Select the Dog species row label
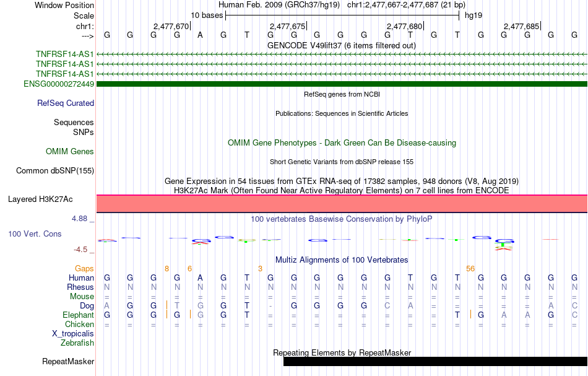588x376 pixels. pyautogui.click(x=87, y=306)
